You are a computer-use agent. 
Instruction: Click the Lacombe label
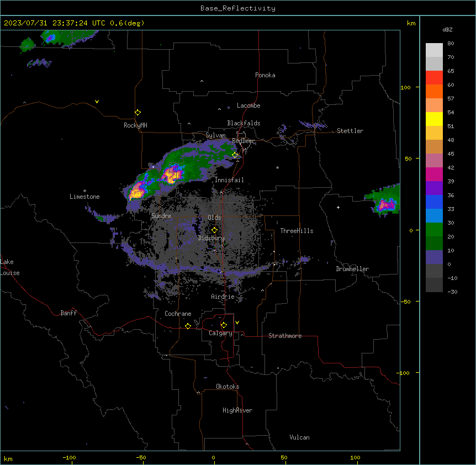(x=248, y=105)
